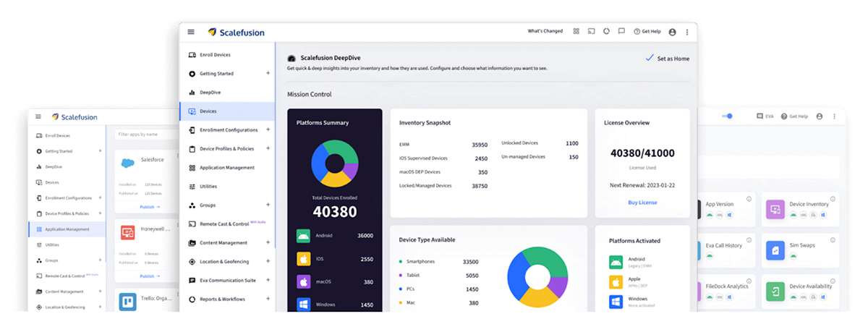Screen dimensions: 868x319
Task: Select Application Management in left window sidebar
Action: (x=67, y=229)
